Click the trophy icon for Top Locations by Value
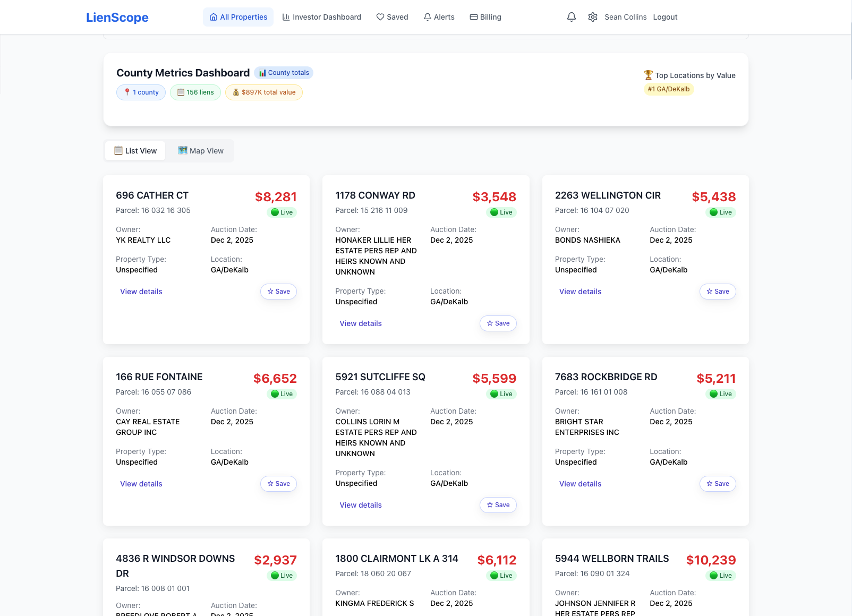The height and width of the screenshot is (616, 852). coord(648,75)
